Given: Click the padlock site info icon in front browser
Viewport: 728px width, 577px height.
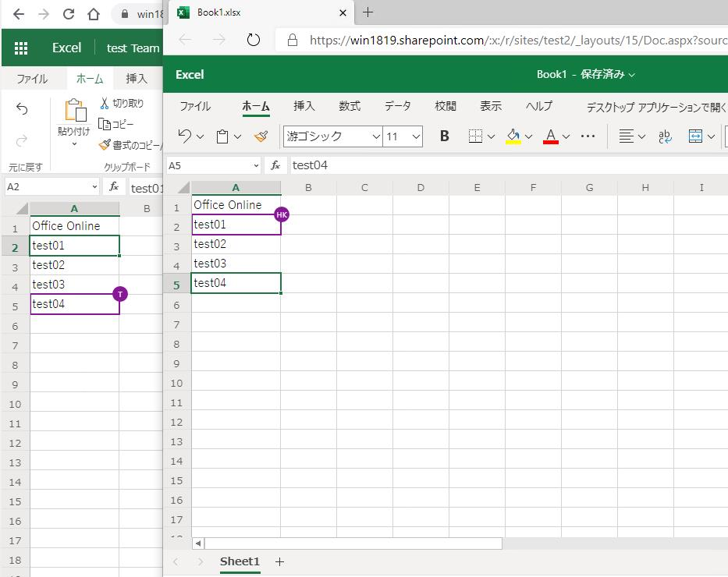Looking at the screenshot, I should click(x=293, y=41).
